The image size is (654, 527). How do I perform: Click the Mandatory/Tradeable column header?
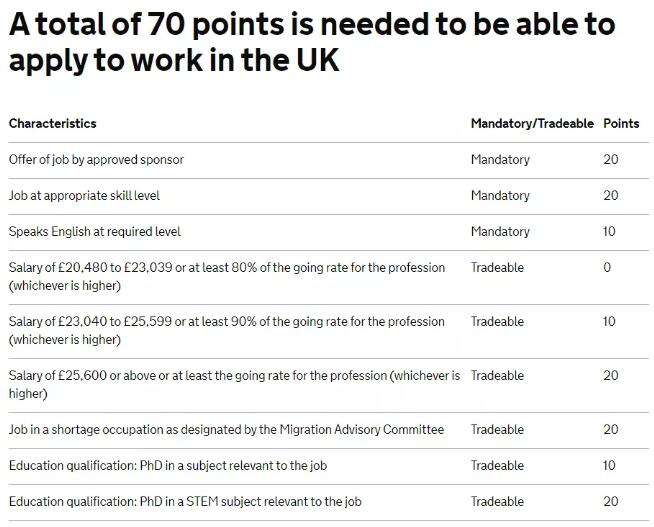(x=532, y=124)
